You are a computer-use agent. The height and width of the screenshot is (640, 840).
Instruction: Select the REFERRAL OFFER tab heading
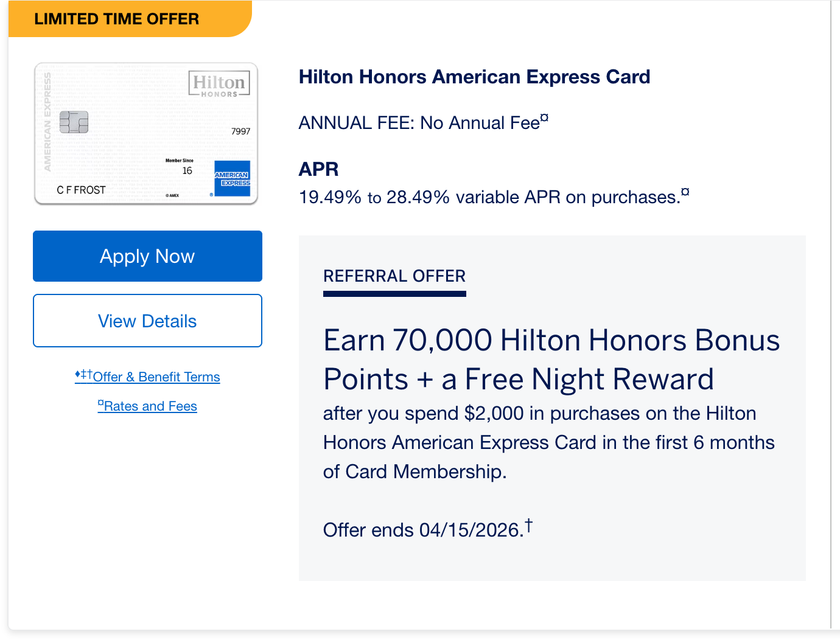(394, 276)
